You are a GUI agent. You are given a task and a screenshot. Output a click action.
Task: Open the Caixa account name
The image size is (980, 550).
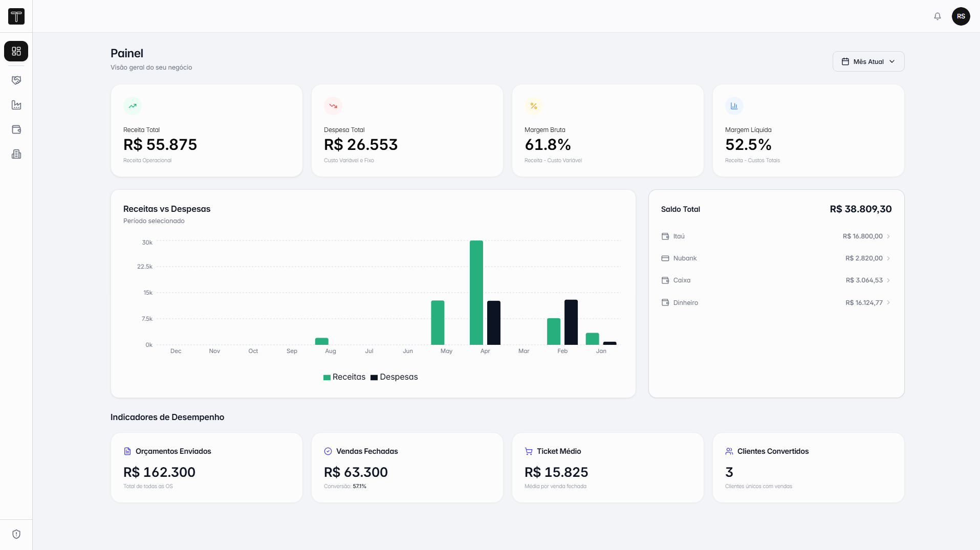click(x=682, y=280)
